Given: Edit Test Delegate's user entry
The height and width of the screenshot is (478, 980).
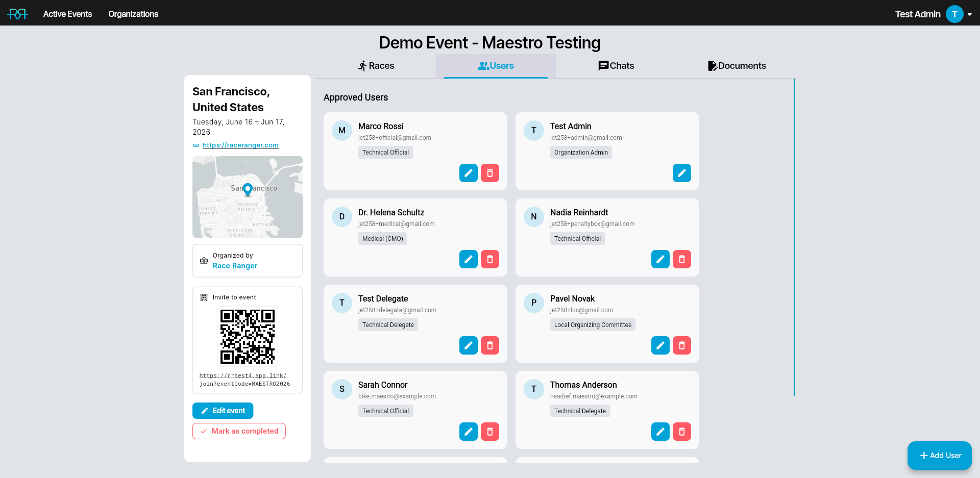Looking at the screenshot, I should tap(469, 345).
